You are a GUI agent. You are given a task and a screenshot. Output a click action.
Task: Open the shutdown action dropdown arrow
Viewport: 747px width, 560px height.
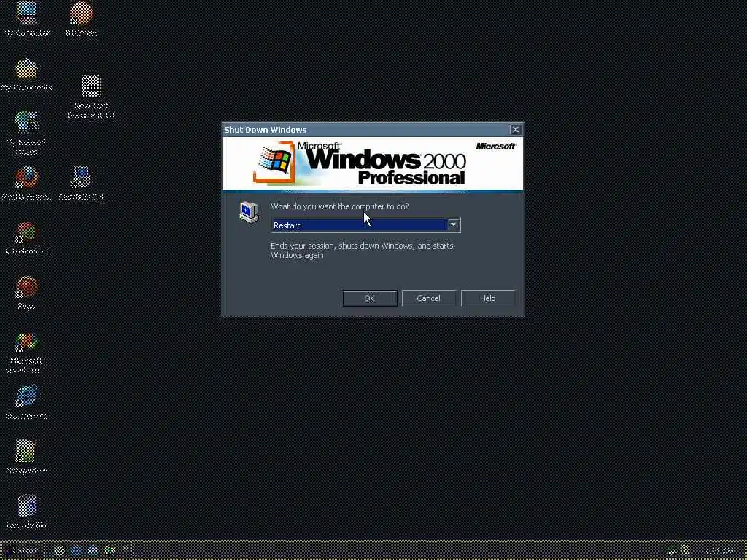point(454,225)
